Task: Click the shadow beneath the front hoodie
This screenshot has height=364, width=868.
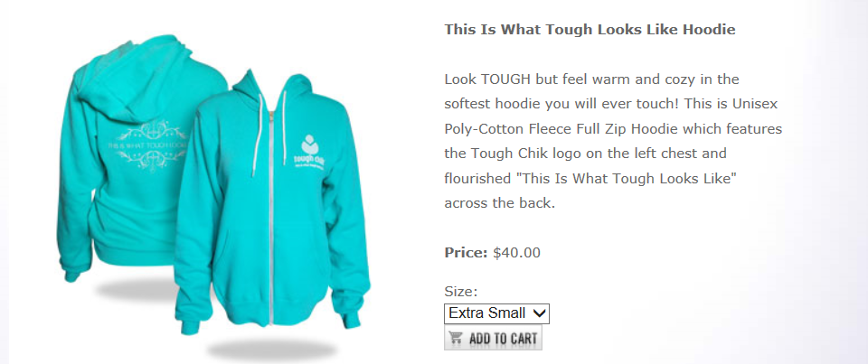Action: tap(272, 350)
